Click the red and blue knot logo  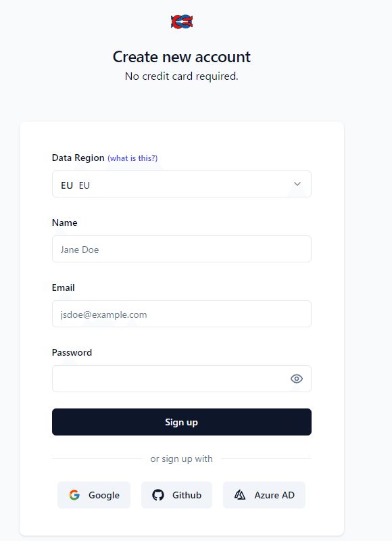coord(182,22)
